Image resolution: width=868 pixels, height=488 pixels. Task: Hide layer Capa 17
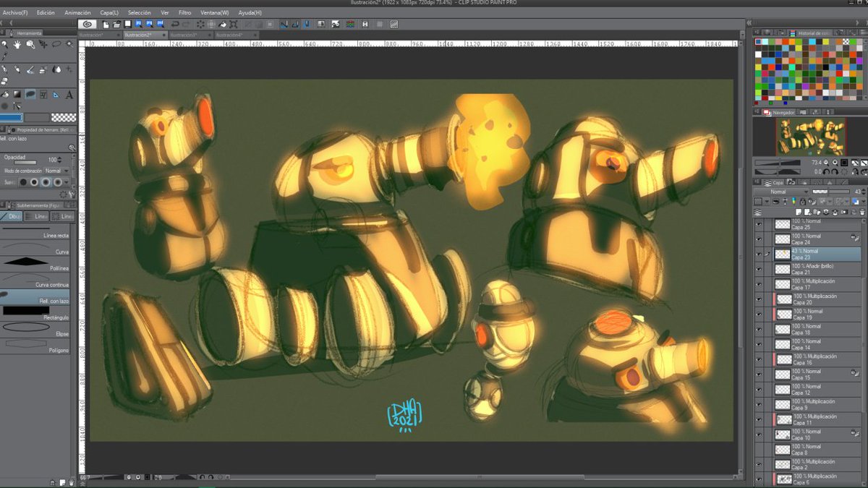click(759, 284)
